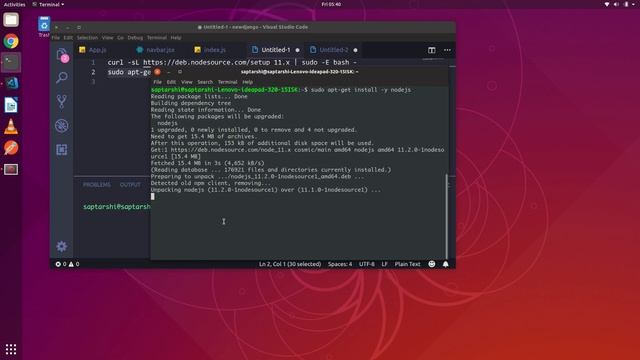The image size is (640, 360).
Task: Click Activities in top bar
Action: (x=14, y=4)
